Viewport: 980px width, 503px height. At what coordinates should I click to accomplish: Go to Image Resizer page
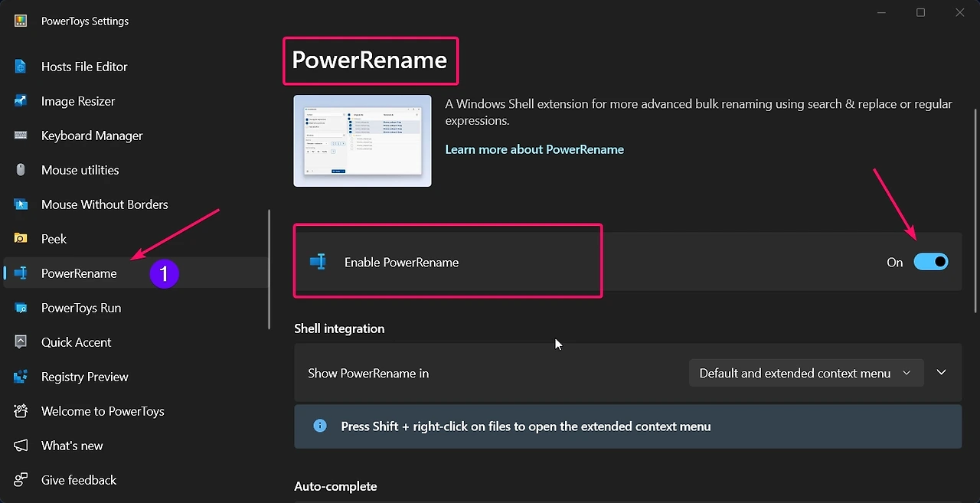[135, 101]
